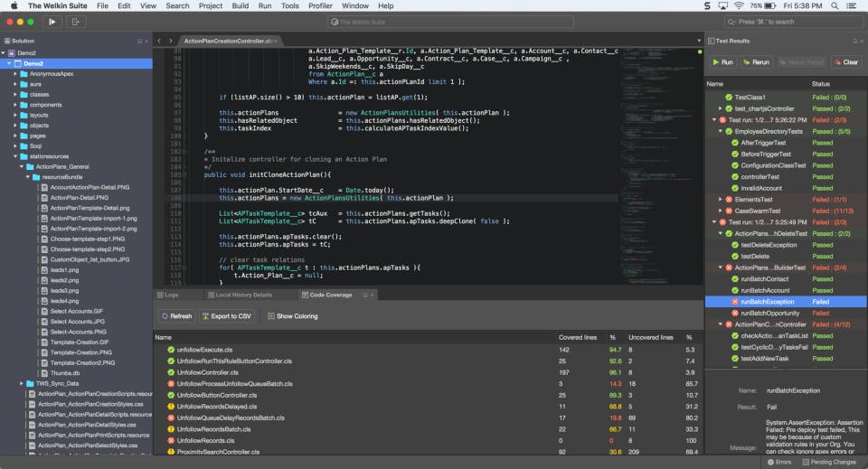Expand the classes folder in Solution tree
868x469 pixels.
click(x=17, y=94)
